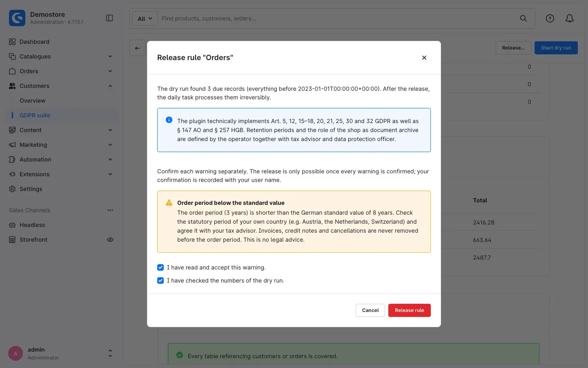The width and height of the screenshot is (588, 368).
Task: Click the blue info icon in the notice
Action: (x=169, y=120)
